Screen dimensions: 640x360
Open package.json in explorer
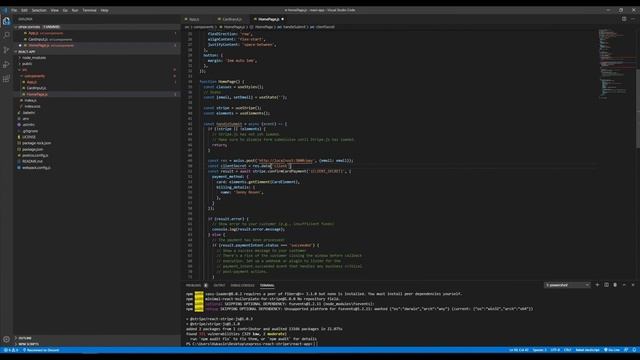point(98,149)
